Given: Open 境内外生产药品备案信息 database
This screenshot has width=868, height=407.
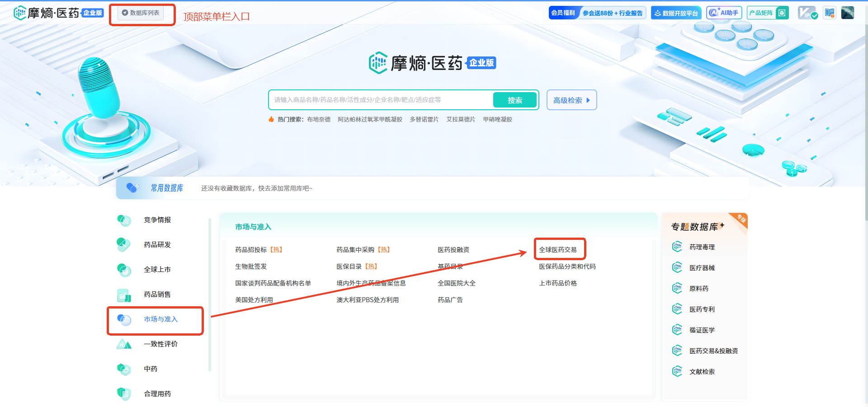Looking at the screenshot, I should pyautogui.click(x=371, y=283).
